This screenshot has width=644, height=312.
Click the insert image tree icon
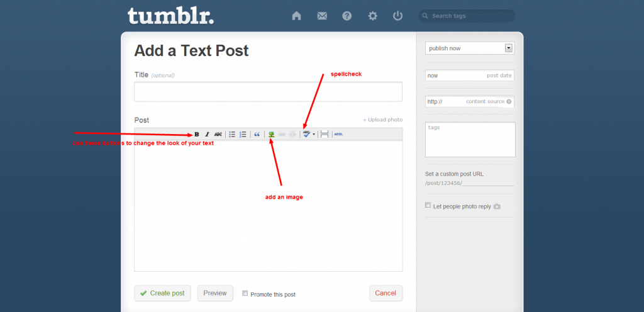coord(271,134)
